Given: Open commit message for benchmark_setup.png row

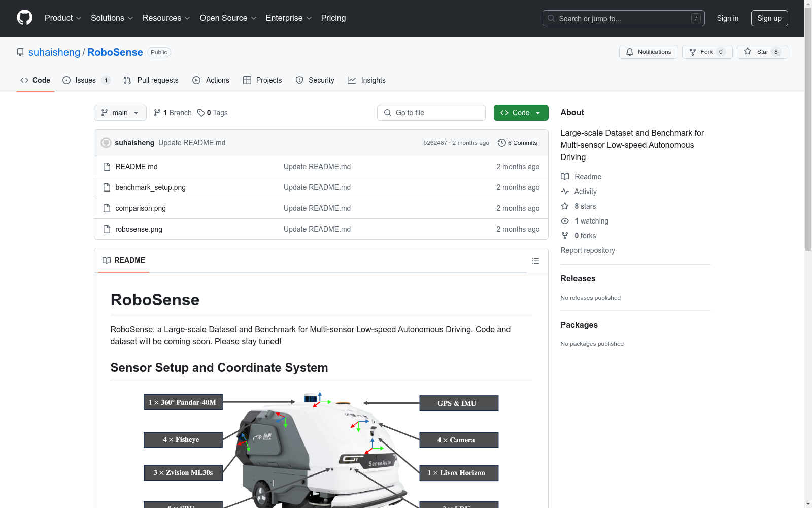Looking at the screenshot, I should click(x=317, y=187).
